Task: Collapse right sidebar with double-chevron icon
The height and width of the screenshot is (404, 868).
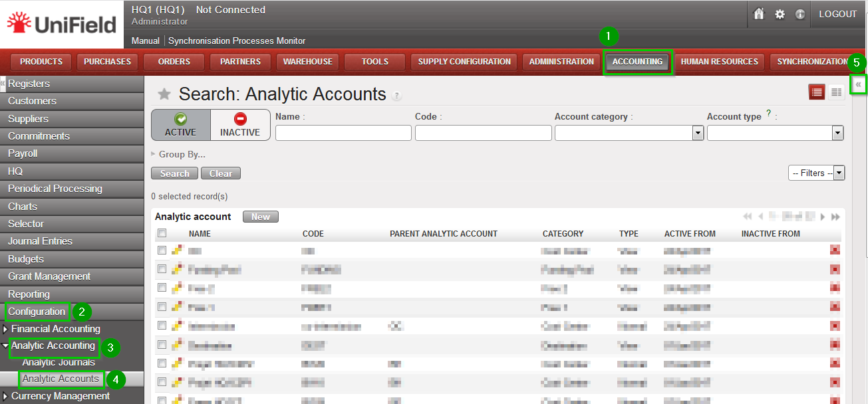Action: (x=859, y=84)
